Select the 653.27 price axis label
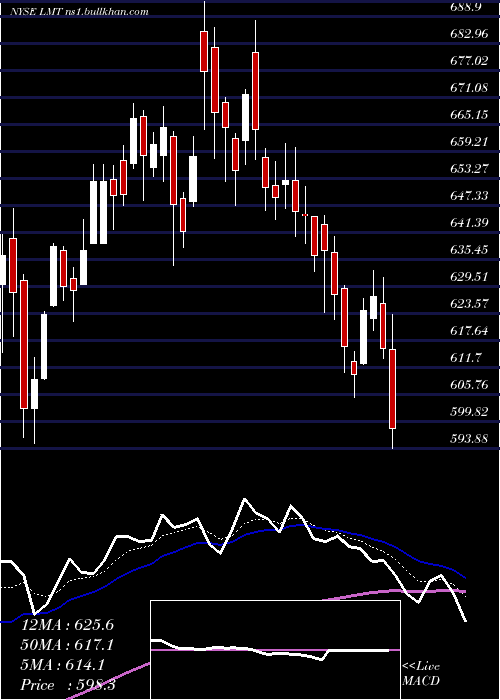 point(470,169)
